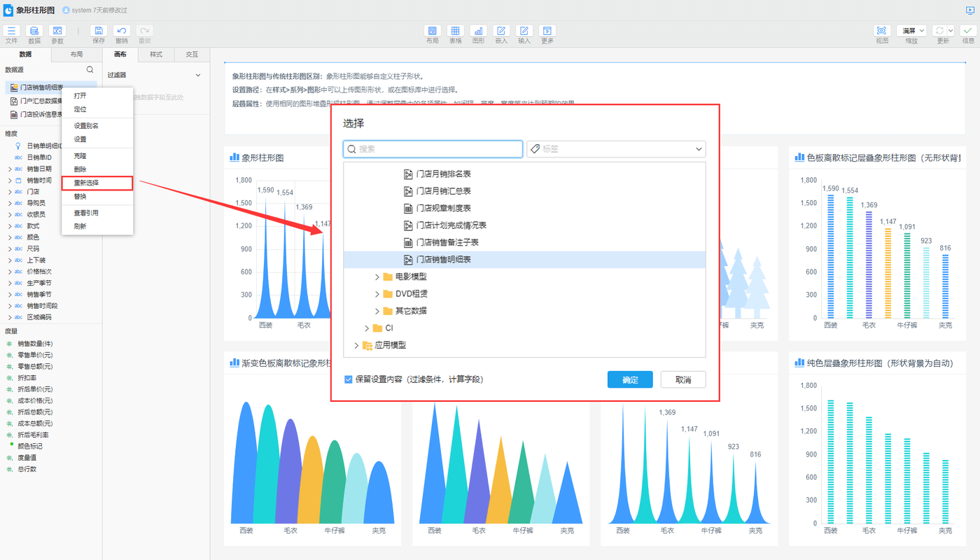Viewport: 980px width, 560px height.
Task: Click the 保存 (save) toolbar icon
Action: (99, 31)
